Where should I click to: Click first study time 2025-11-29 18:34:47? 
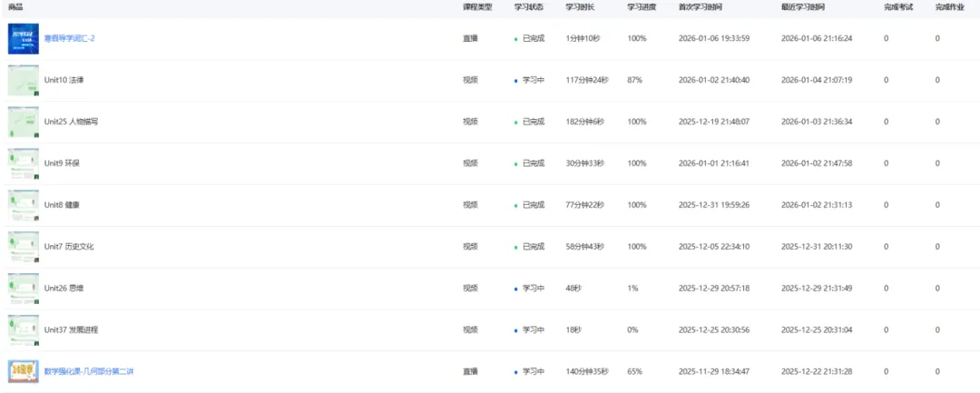(714, 372)
